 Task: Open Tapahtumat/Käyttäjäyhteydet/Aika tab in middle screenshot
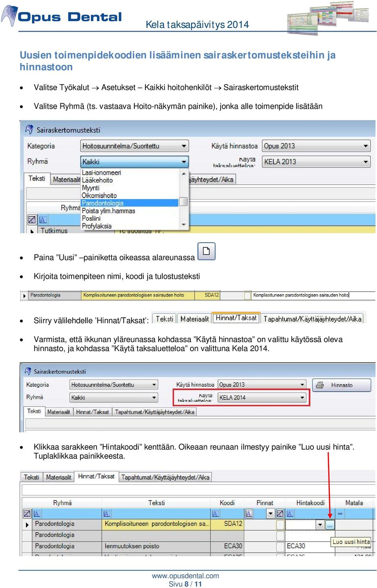[x=155, y=412]
